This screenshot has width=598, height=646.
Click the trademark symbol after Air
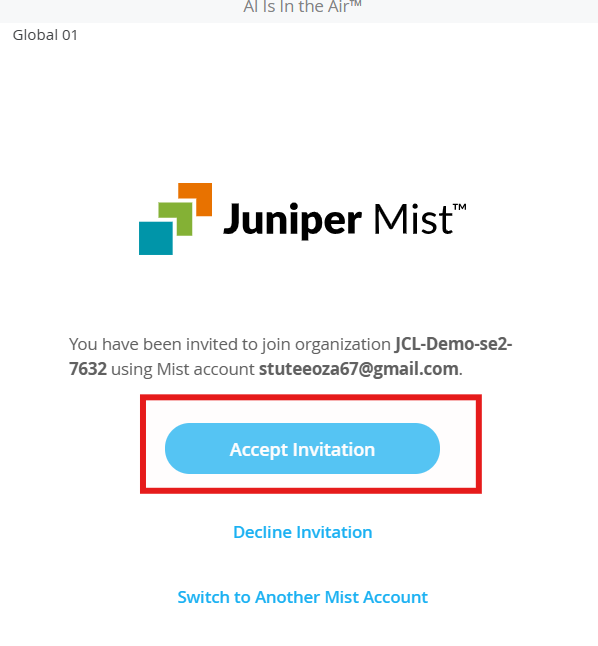pos(355,3)
